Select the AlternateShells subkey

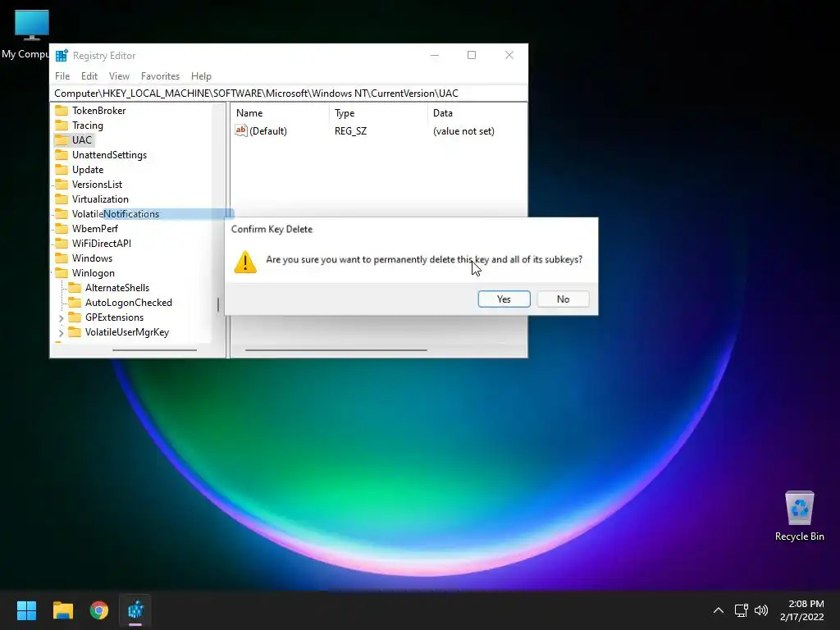116,288
